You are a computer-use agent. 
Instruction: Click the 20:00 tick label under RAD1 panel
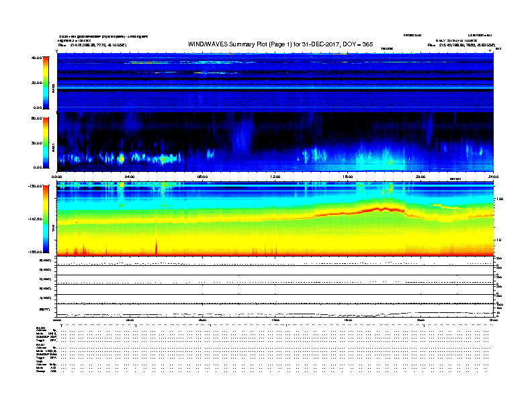click(420, 177)
